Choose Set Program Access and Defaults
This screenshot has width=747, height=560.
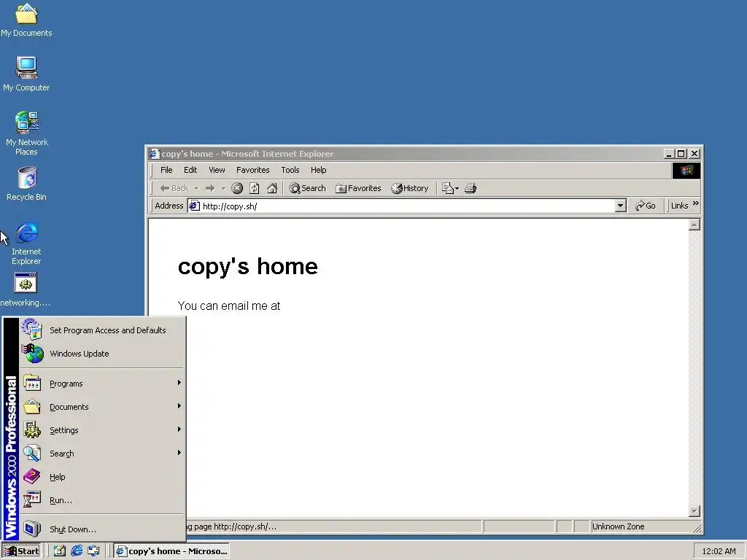click(x=101, y=330)
